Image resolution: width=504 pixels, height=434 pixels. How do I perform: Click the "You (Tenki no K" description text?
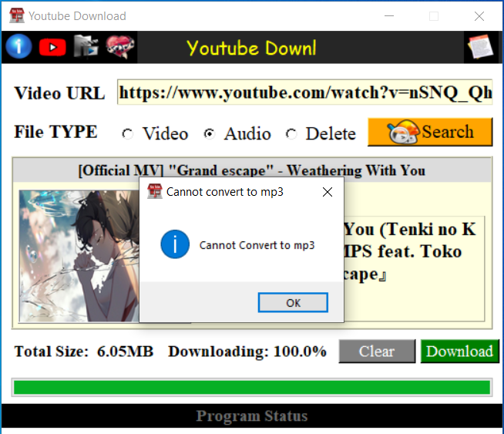click(x=410, y=229)
